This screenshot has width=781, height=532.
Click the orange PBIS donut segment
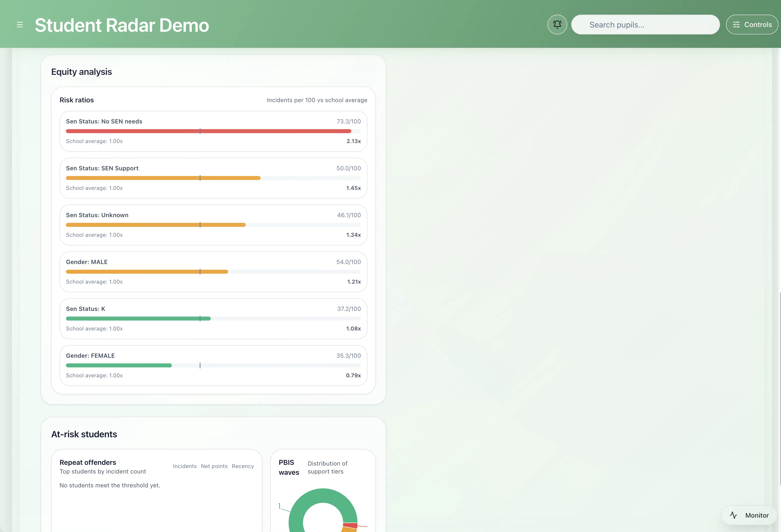coord(349,530)
